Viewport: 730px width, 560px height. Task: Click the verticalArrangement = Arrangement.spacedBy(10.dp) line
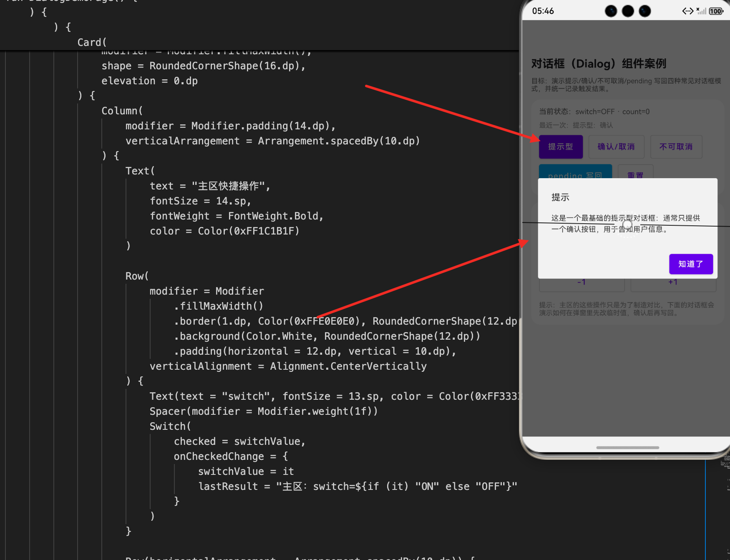[272, 141]
